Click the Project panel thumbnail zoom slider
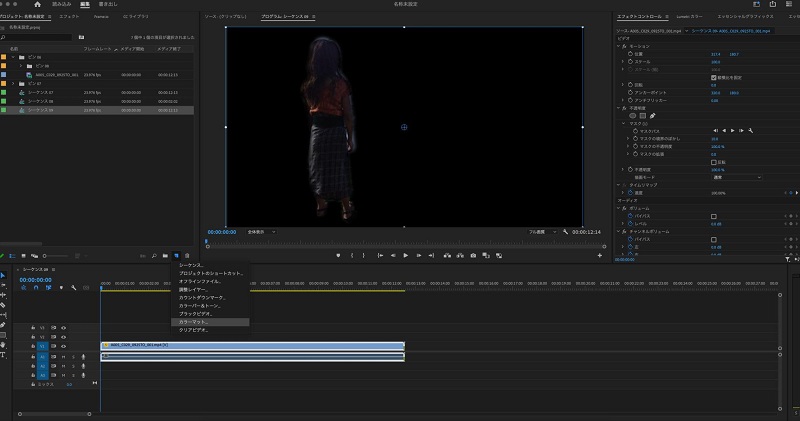 pos(55,256)
